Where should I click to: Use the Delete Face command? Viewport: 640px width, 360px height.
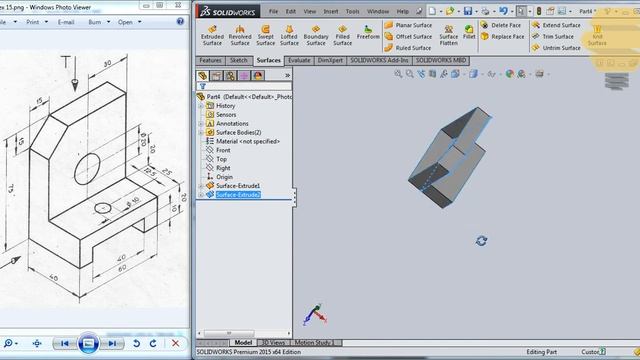point(500,25)
